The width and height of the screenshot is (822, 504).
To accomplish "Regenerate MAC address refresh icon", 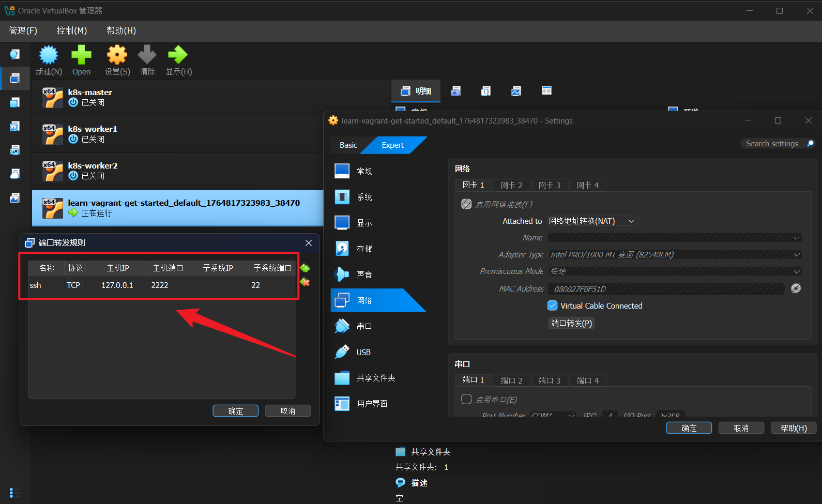I will point(796,288).
